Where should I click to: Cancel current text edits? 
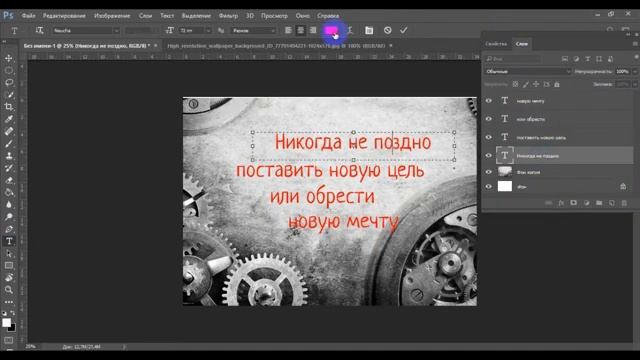(387, 30)
